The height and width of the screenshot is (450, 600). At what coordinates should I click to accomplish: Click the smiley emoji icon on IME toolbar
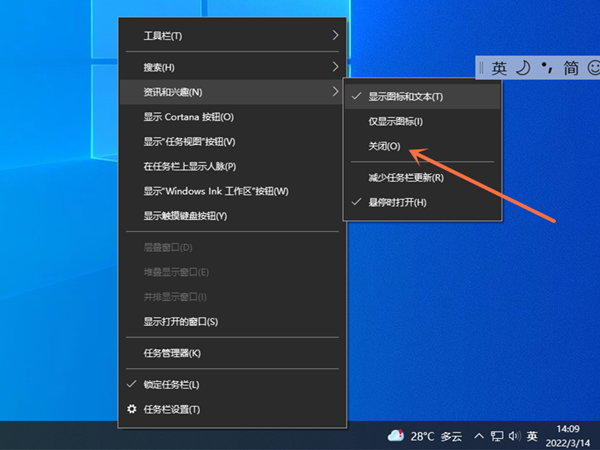coord(594,68)
